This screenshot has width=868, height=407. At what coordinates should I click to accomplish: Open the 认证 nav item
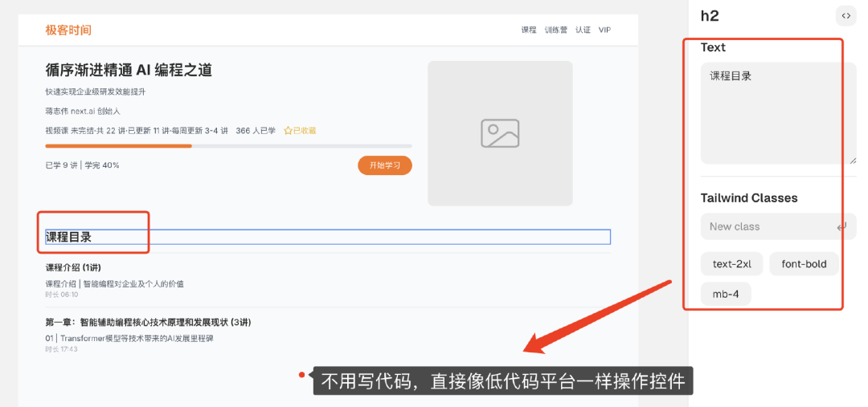click(583, 30)
